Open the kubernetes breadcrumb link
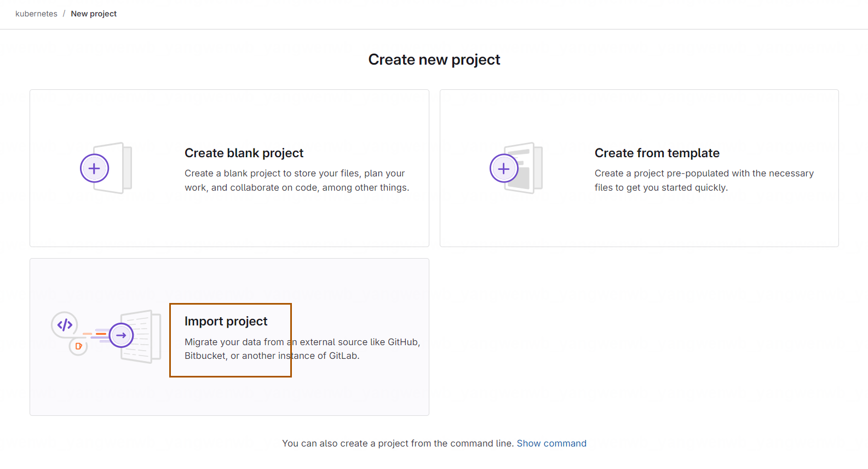This screenshot has height=469, width=868. pyautogui.click(x=36, y=14)
